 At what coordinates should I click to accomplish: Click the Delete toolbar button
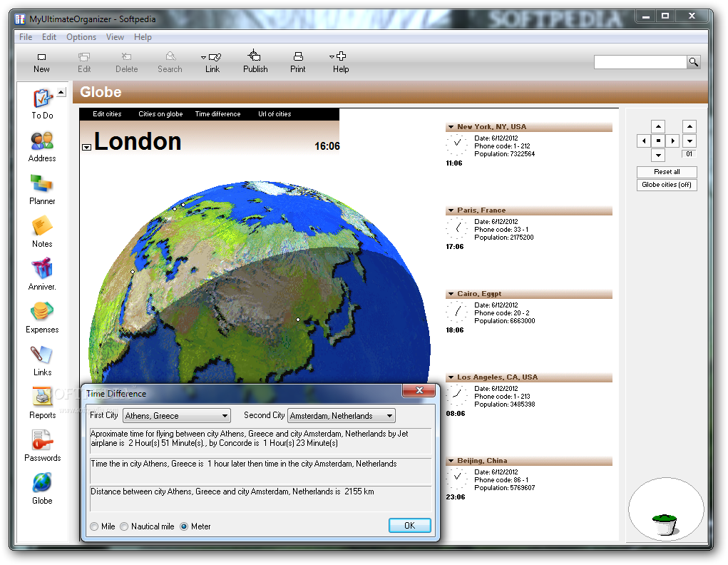[x=126, y=63]
